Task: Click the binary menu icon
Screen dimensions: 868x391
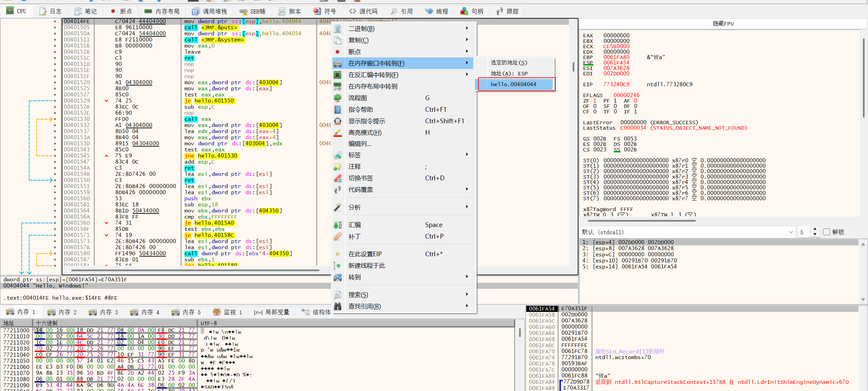Action: pyautogui.click(x=338, y=29)
